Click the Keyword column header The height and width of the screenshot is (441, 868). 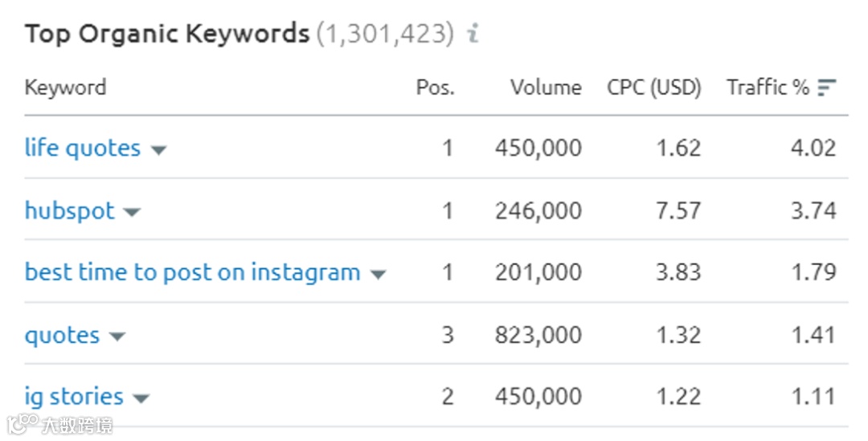pyautogui.click(x=65, y=88)
